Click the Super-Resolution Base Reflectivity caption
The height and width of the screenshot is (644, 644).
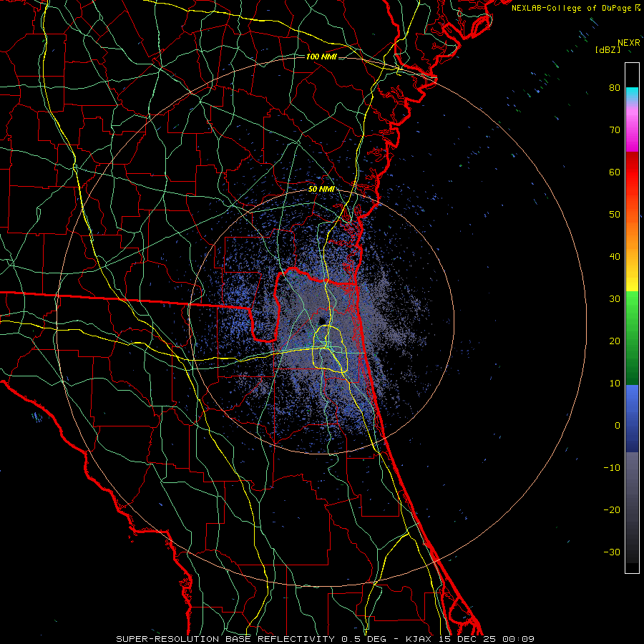[x=225, y=639]
